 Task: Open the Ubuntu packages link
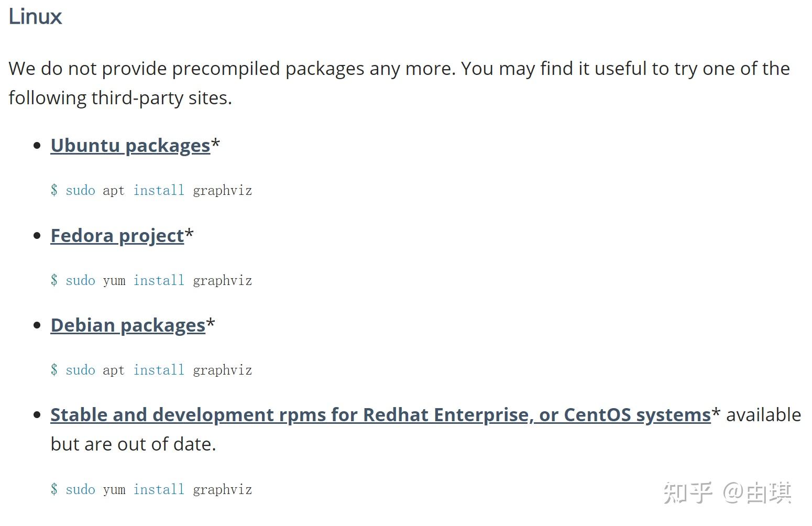tap(130, 146)
